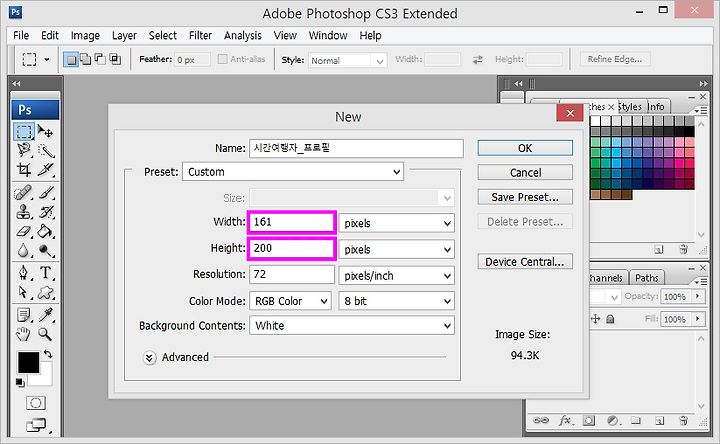Click the Device Central button

(525, 261)
